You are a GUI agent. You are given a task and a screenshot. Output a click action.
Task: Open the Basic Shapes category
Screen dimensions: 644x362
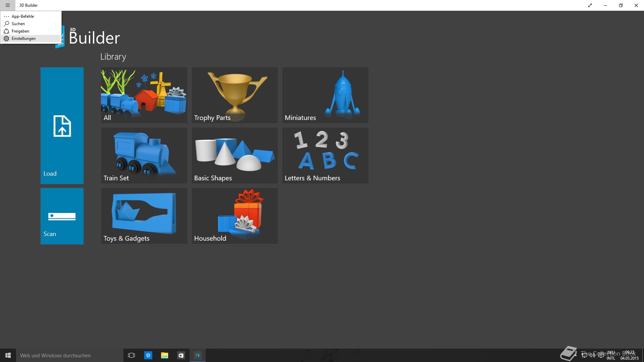pos(235,156)
